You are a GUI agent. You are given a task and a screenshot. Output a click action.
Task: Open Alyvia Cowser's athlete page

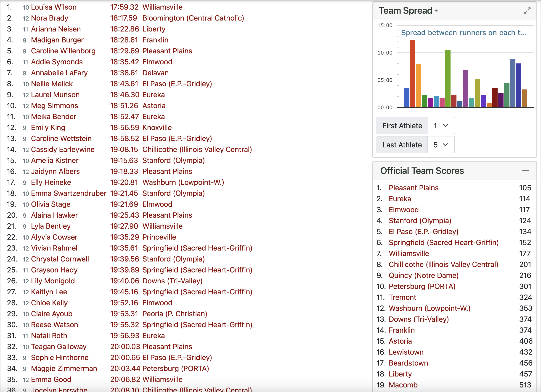54,237
